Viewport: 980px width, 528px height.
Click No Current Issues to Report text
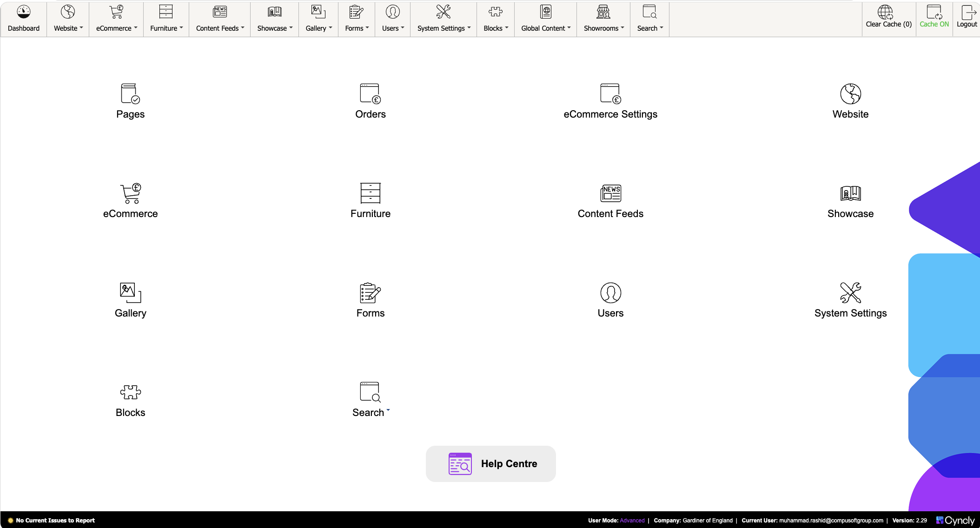[55, 521]
